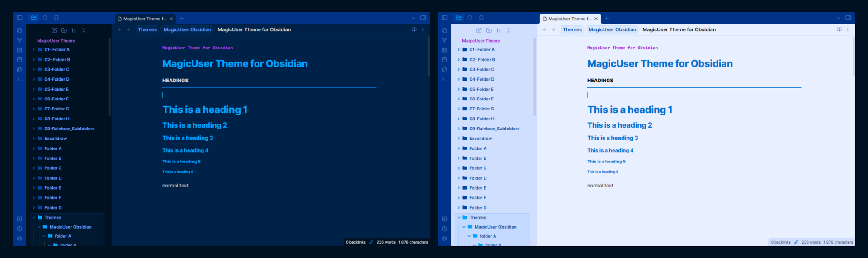This screenshot has width=868, height=258.
Task: Open command palette in dark window
Action: pyautogui.click(x=19, y=79)
